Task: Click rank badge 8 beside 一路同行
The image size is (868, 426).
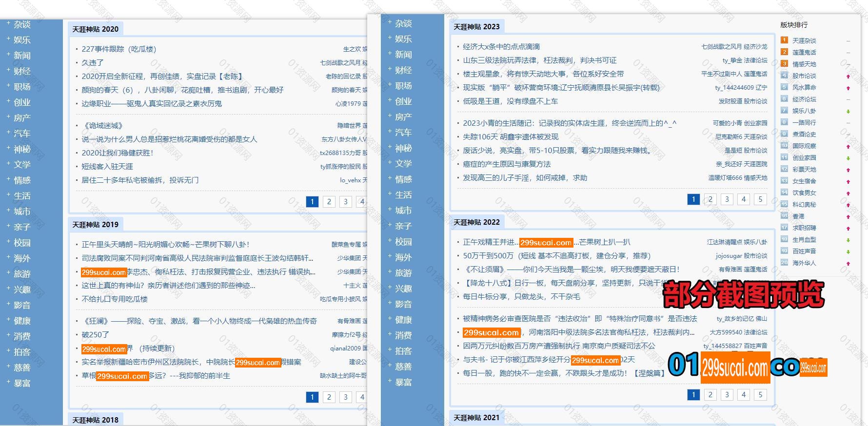Action: click(x=784, y=122)
